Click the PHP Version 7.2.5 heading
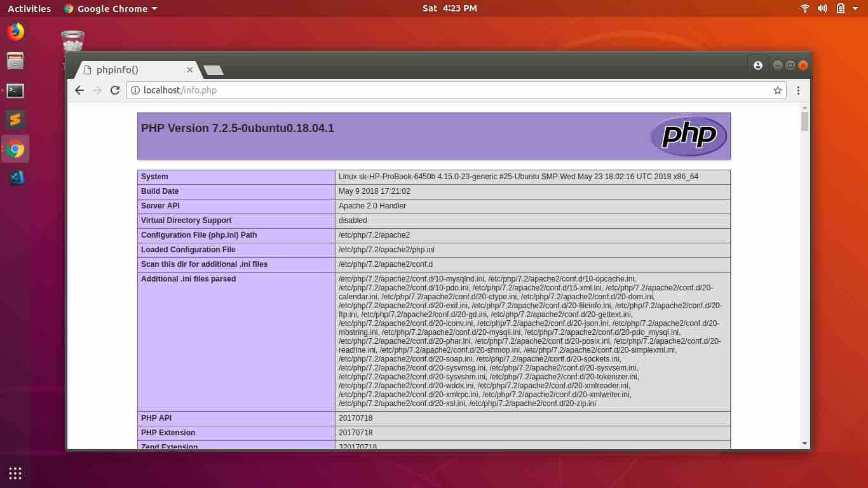 [x=238, y=128]
